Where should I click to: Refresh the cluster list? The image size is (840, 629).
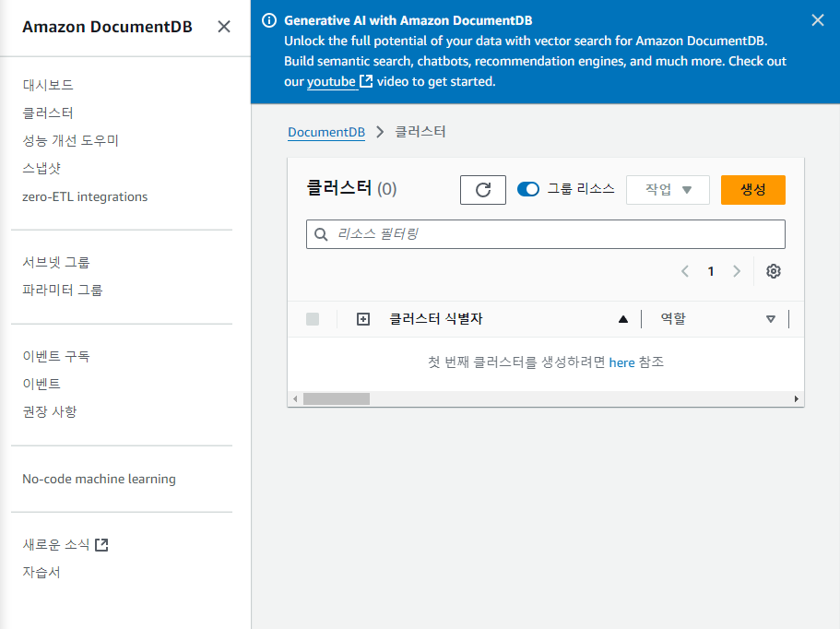[482, 190]
